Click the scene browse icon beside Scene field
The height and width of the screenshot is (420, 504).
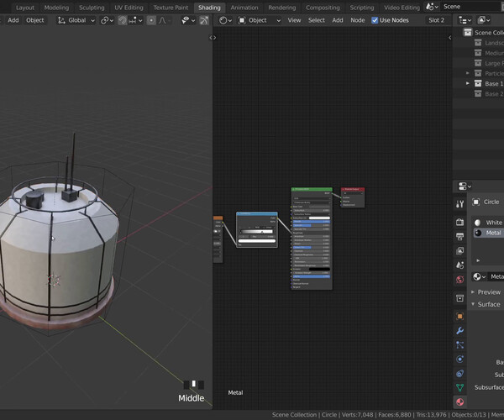432,7
